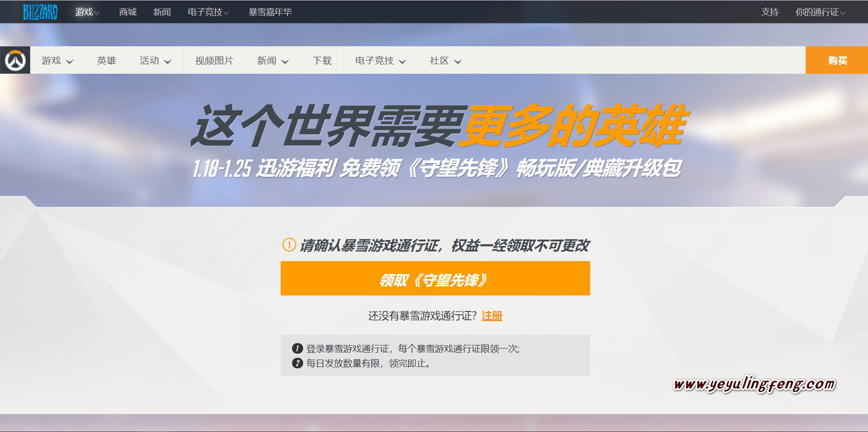Expand the 你的通行证 account dropdown
This screenshot has width=868, height=432.
click(820, 12)
